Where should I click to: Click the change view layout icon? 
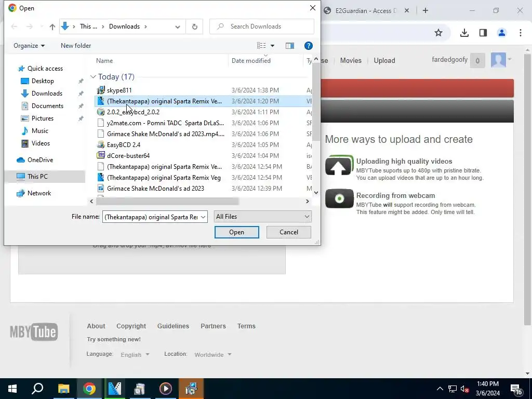tap(261, 46)
